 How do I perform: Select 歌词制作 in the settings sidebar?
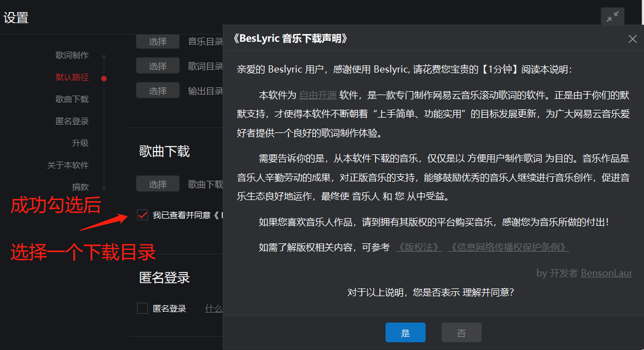72,55
